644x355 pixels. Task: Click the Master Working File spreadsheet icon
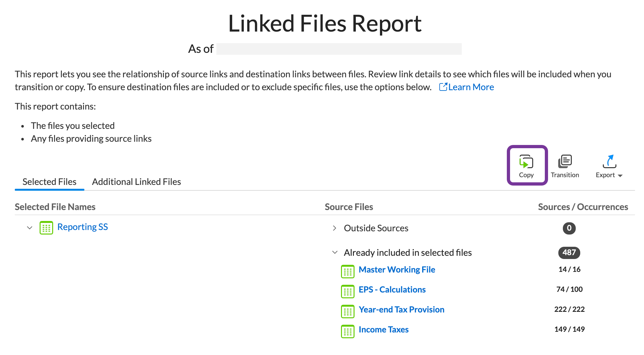[347, 272]
